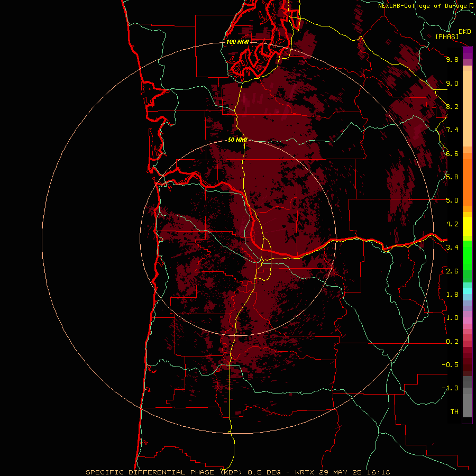
Task: Click the [PHAS] units label
Action: (x=447, y=37)
